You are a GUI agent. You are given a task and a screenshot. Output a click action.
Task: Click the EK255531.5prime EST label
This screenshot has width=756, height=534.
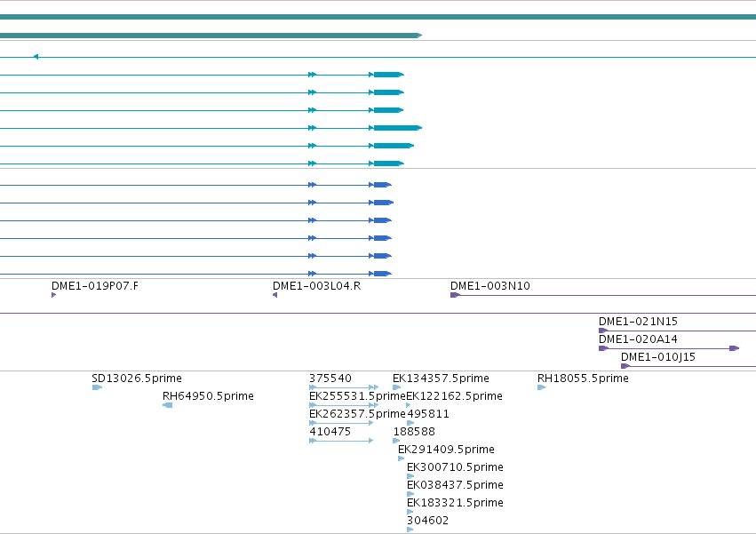357,396
